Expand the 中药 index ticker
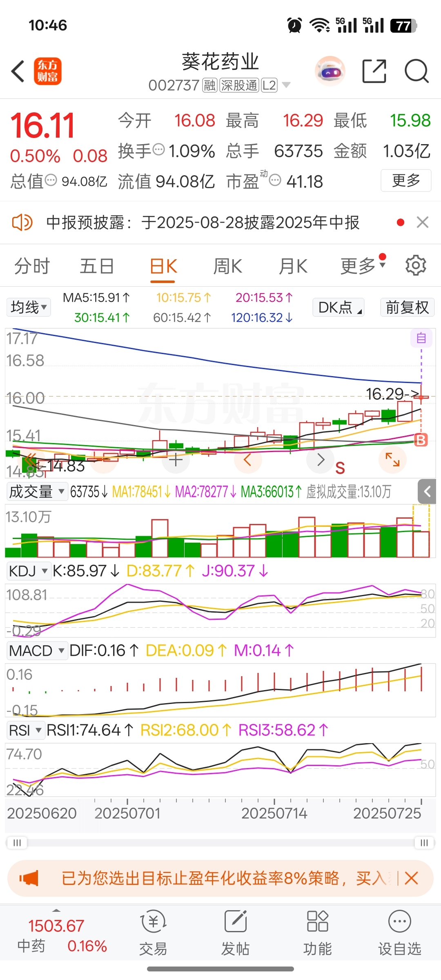The image size is (441, 980). click(x=56, y=911)
